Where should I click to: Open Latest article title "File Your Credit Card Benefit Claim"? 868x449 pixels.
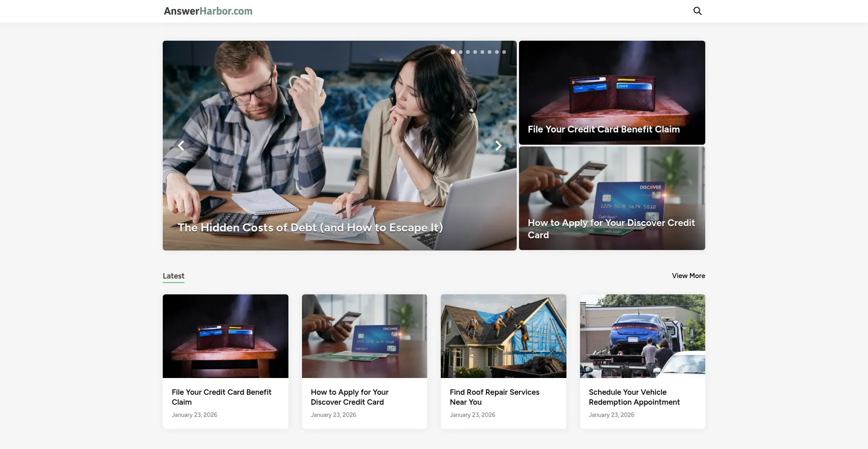tap(222, 397)
